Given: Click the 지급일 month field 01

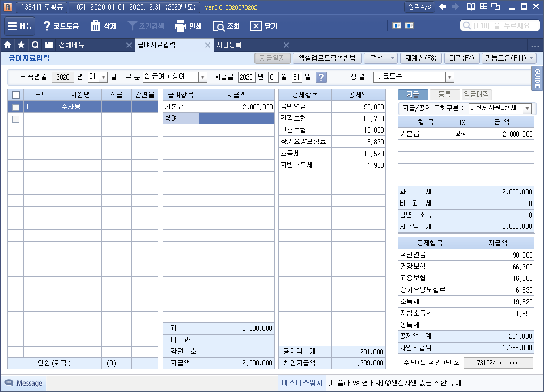Looking at the screenshot, I should coord(273,77).
